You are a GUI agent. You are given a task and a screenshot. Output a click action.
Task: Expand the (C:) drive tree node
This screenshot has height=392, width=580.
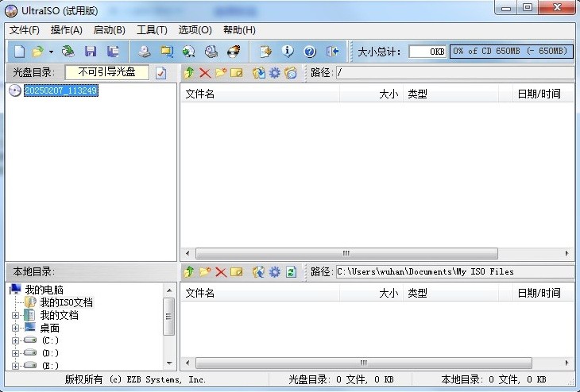pos(16,340)
